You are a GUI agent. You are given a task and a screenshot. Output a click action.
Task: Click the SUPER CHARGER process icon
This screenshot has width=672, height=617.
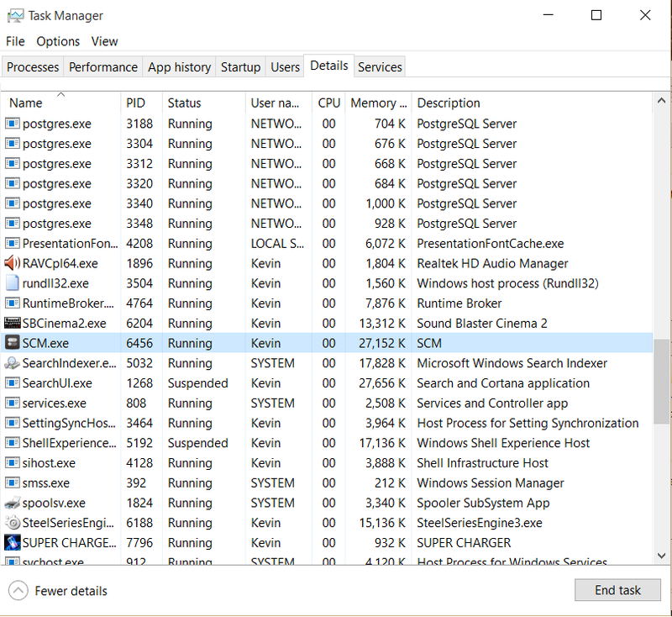(x=12, y=542)
